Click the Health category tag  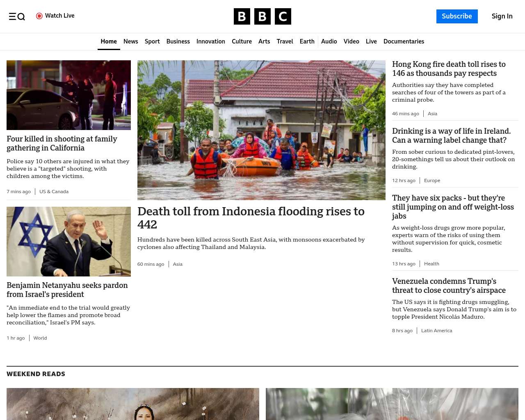431,264
